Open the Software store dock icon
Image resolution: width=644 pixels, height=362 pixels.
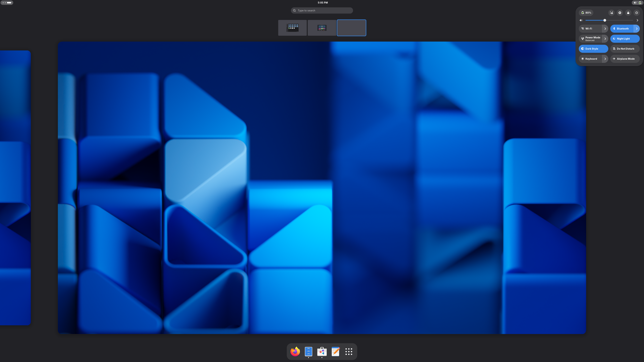click(322, 351)
